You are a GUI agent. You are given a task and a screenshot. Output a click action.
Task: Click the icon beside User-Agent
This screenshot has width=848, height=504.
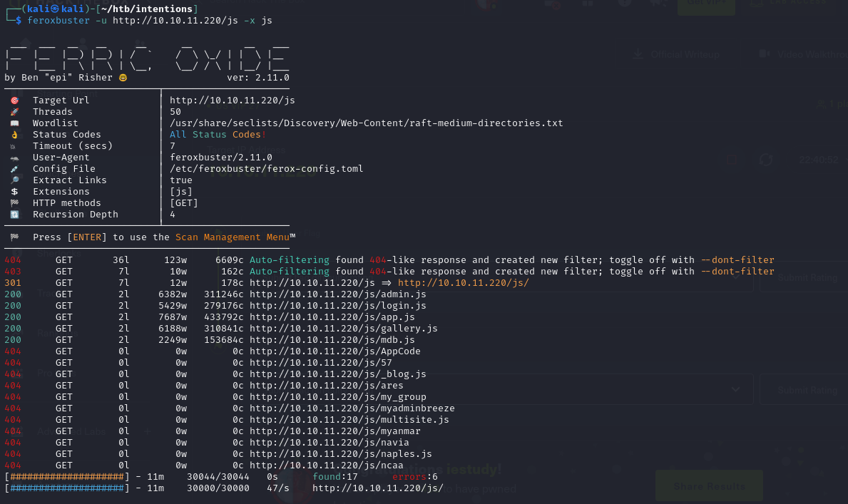point(14,158)
